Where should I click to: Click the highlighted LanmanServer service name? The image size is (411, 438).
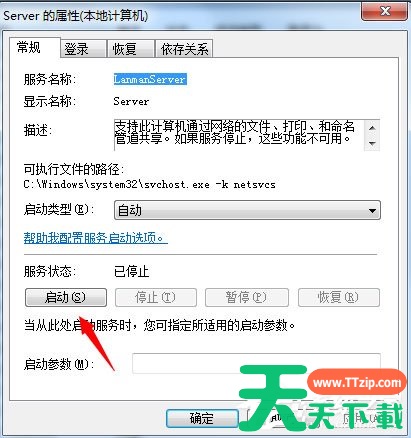150,79
